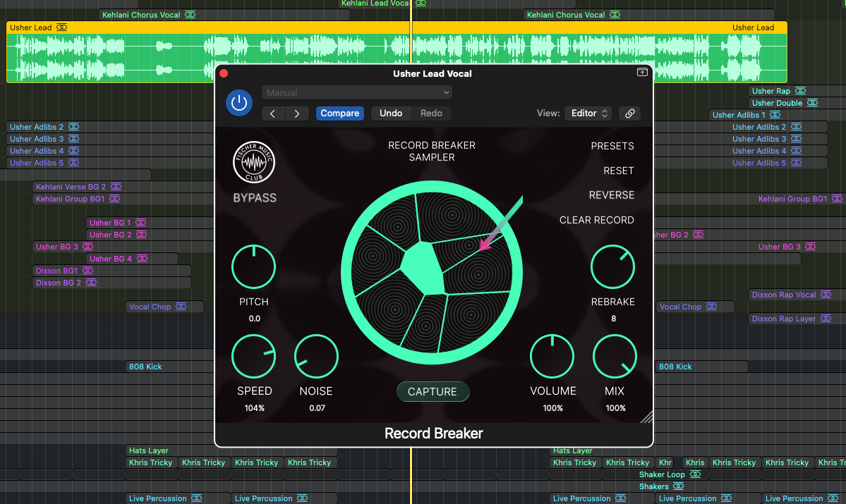846x504 pixels.
Task: Click the rebrake value 8
Action: pos(613,319)
